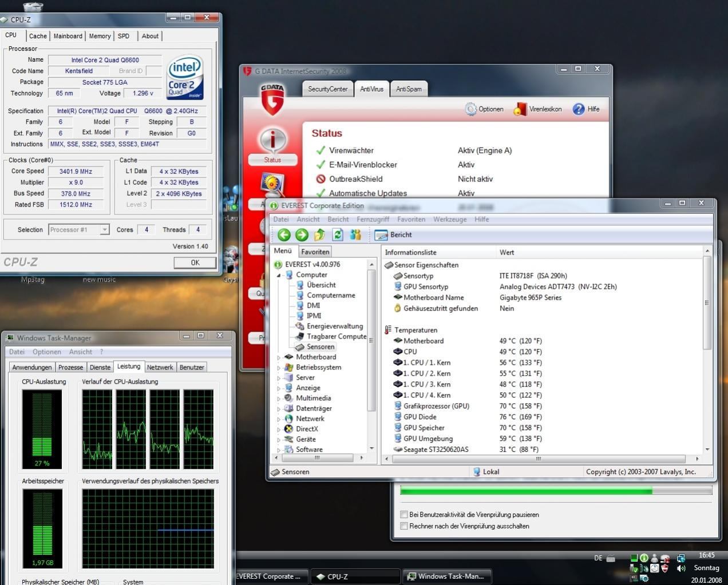Click the EVEREST v4.00.976 root node
728x585 pixels.
pos(312,265)
